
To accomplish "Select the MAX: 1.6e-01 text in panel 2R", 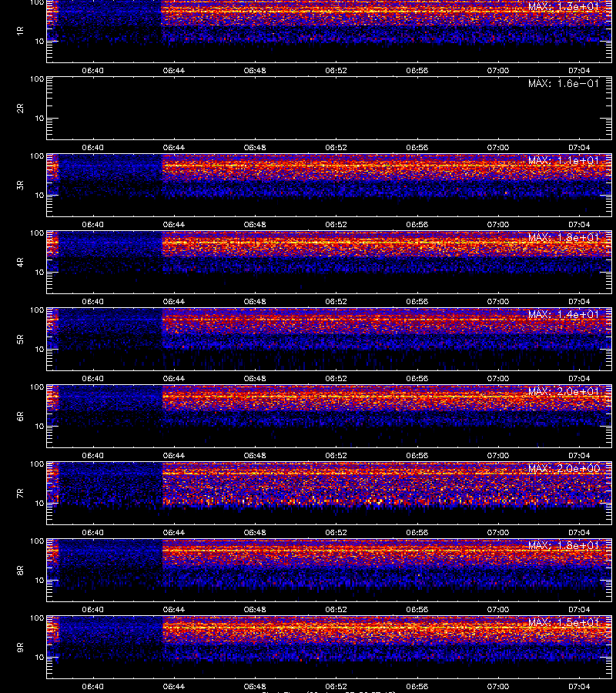I will click(564, 83).
